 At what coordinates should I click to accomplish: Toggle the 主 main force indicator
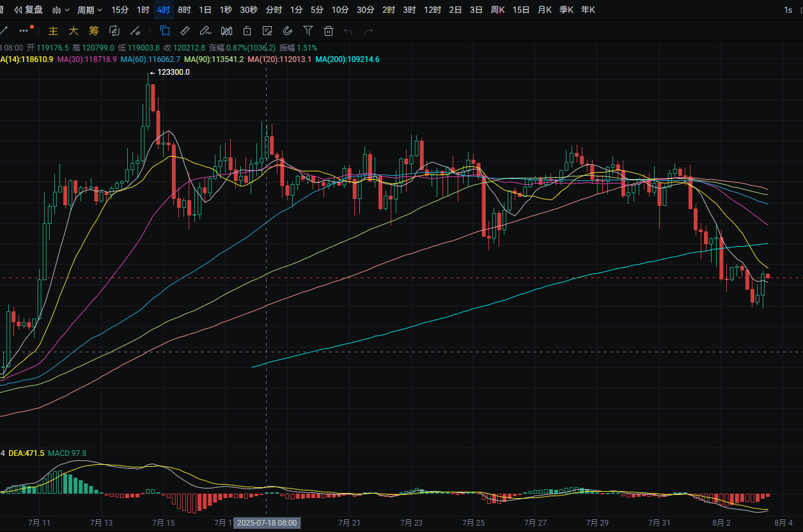[53, 30]
